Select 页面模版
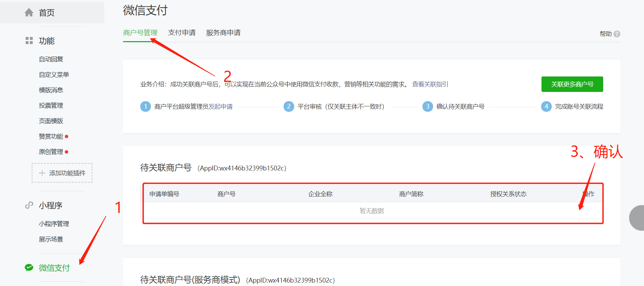 pyautogui.click(x=51, y=121)
